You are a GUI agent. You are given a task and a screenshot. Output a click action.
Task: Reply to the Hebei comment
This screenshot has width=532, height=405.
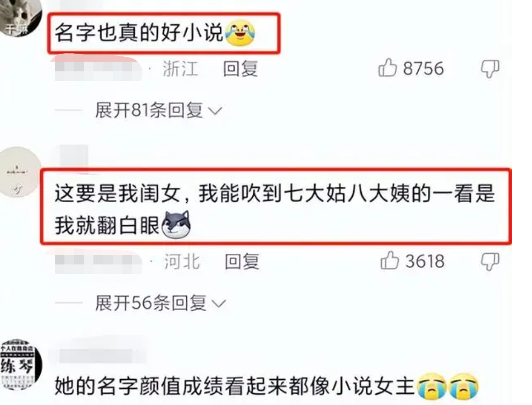click(242, 261)
